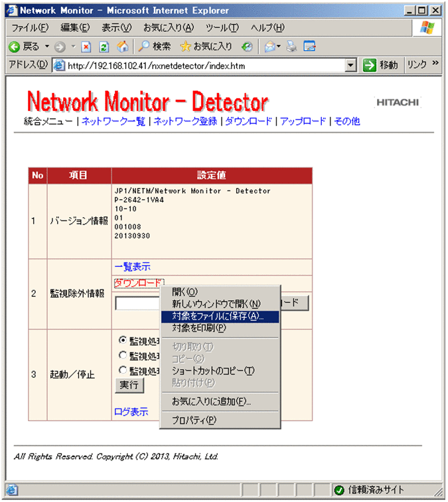Click the Stop loading icon
The image size is (448, 502).
pyautogui.click(x=86, y=47)
